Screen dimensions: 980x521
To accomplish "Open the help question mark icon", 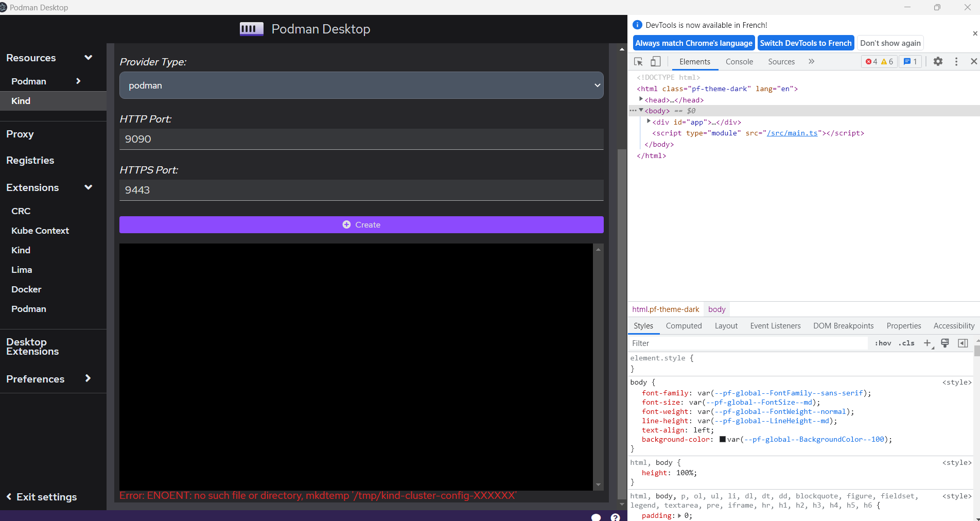I will 615,517.
